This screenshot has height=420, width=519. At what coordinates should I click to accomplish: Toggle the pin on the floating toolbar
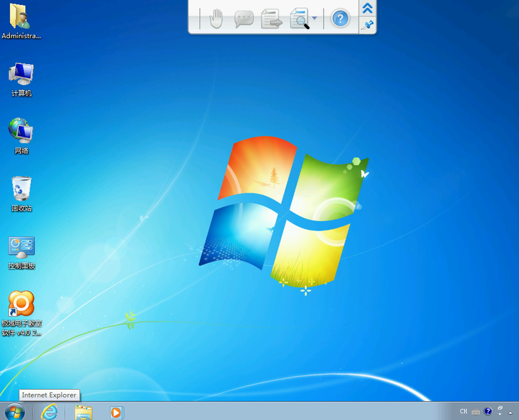pos(368,25)
